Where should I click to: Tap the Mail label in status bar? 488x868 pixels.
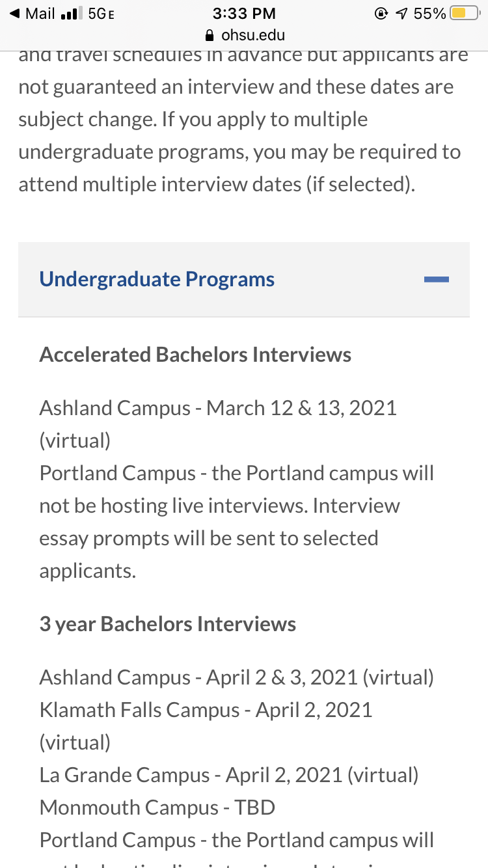click(x=40, y=14)
